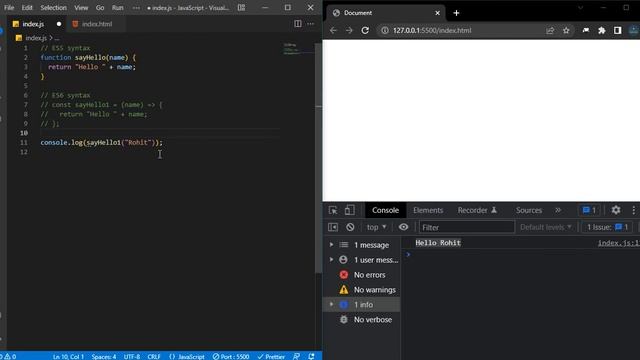Click the unsaved dot on the index.js tab
Image resolution: width=640 pixels, height=360 pixels.
coord(59,24)
